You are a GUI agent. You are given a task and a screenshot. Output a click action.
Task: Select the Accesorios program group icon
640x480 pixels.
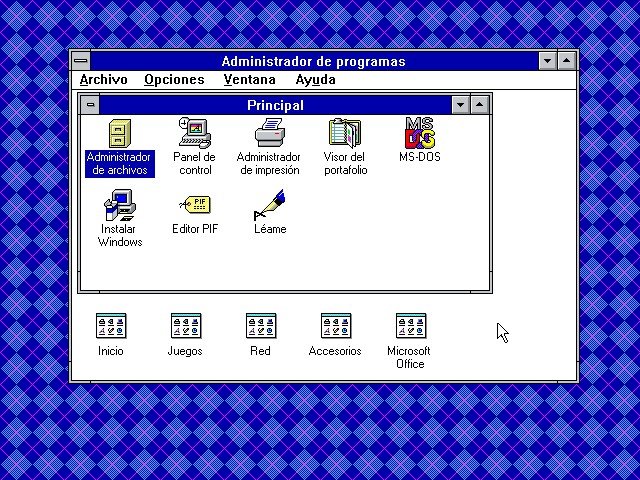click(x=336, y=326)
